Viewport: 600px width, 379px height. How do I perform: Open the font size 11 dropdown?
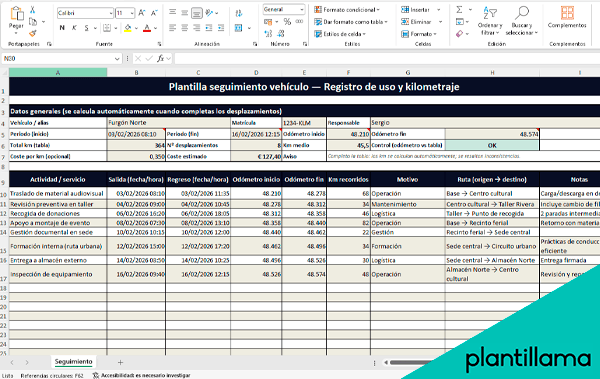pos(132,13)
